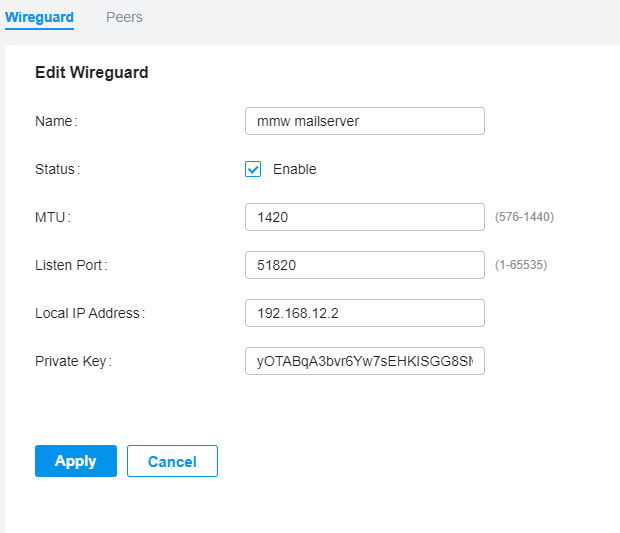
Task: Click the Edit Wireguard heading
Action: (x=92, y=72)
